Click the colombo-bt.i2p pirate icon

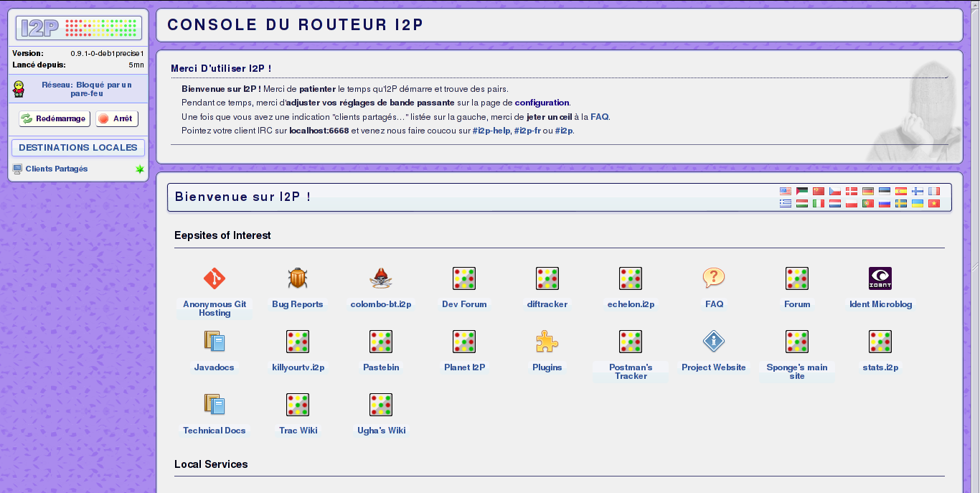(x=381, y=278)
